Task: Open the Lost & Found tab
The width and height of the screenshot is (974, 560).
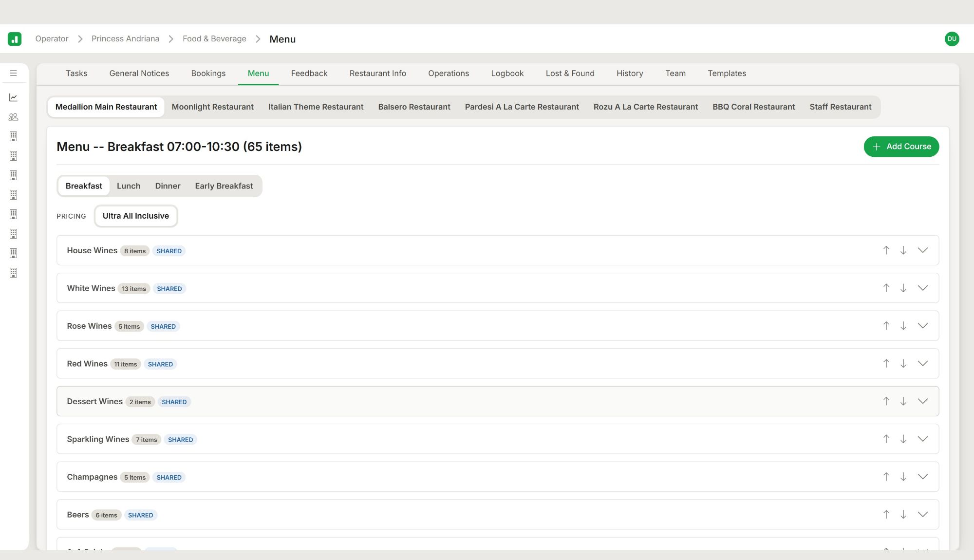Action: click(x=570, y=74)
